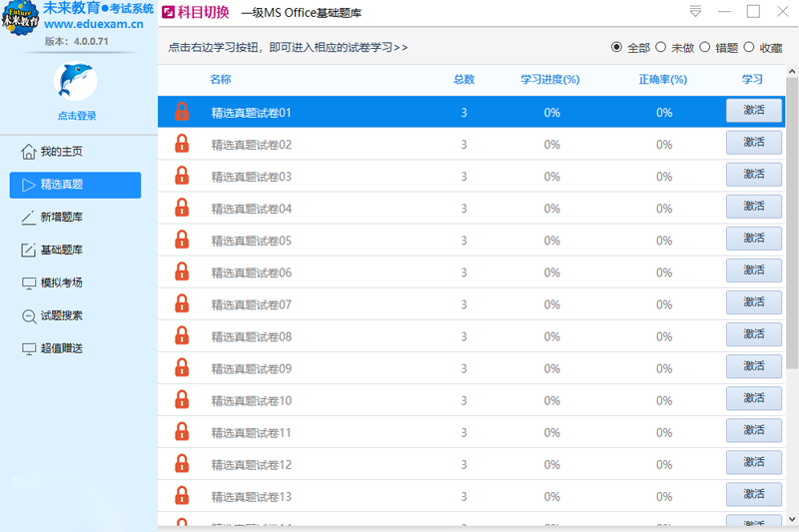The image size is (799, 532).
Task: Click the 科目切换 logo icon
Action: [168, 13]
